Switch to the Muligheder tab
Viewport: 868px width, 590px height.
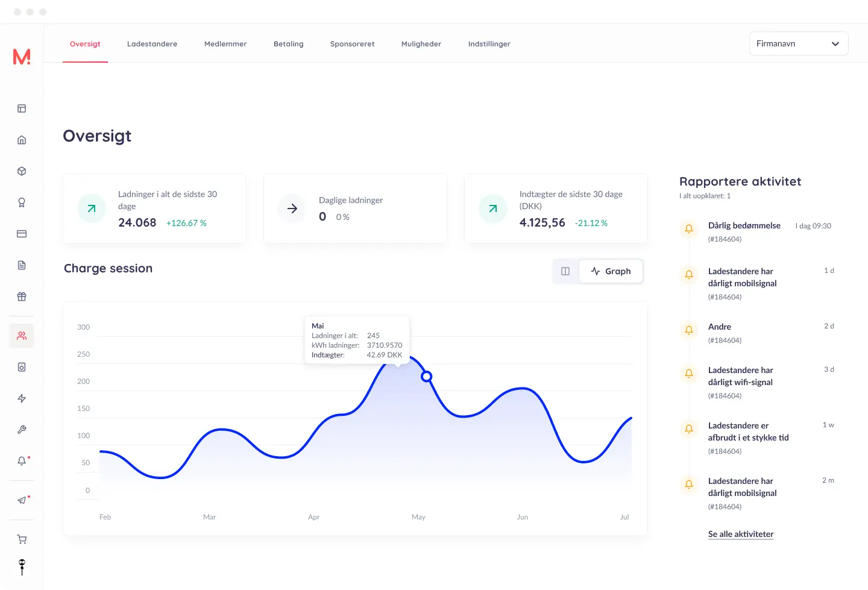(421, 44)
